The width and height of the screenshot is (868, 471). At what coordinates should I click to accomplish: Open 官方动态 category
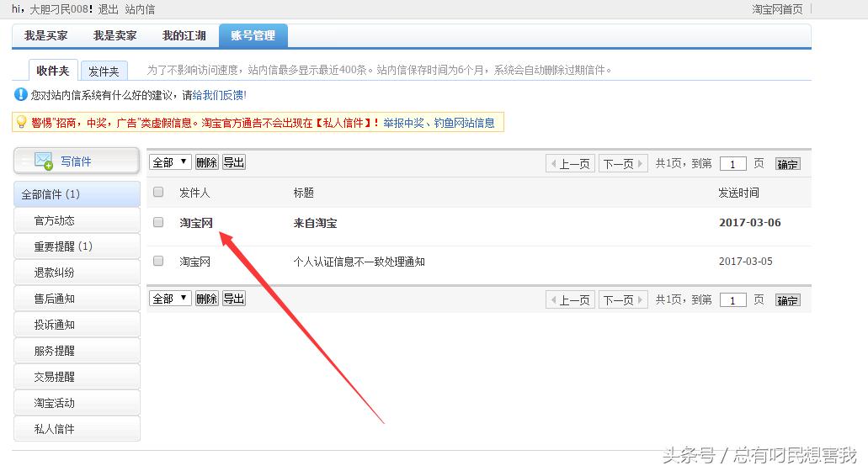[x=77, y=220]
